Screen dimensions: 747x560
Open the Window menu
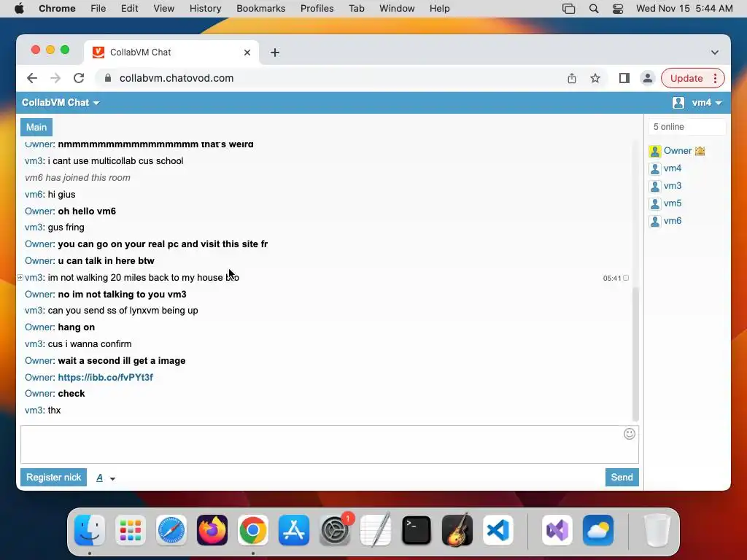[x=397, y=9]
